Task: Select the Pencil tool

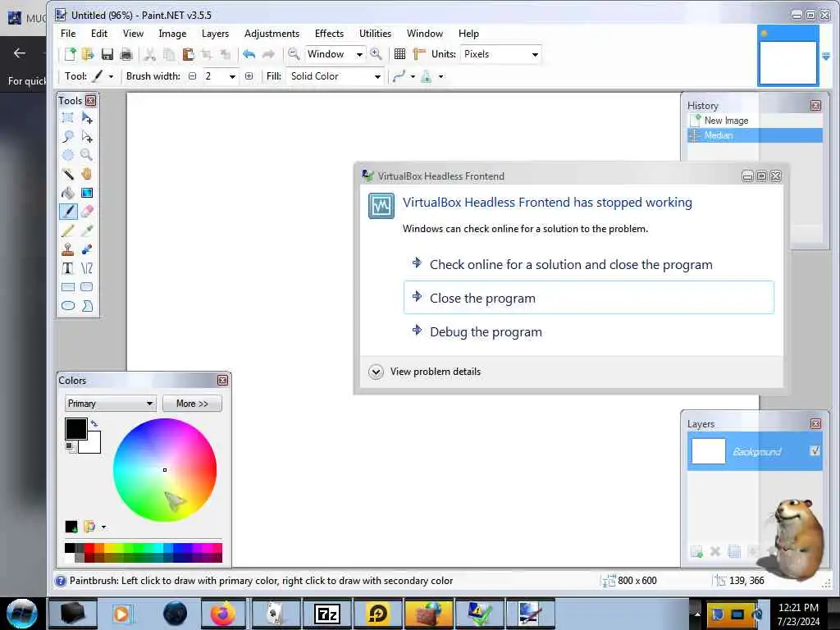Action: (x=68, y=231)
